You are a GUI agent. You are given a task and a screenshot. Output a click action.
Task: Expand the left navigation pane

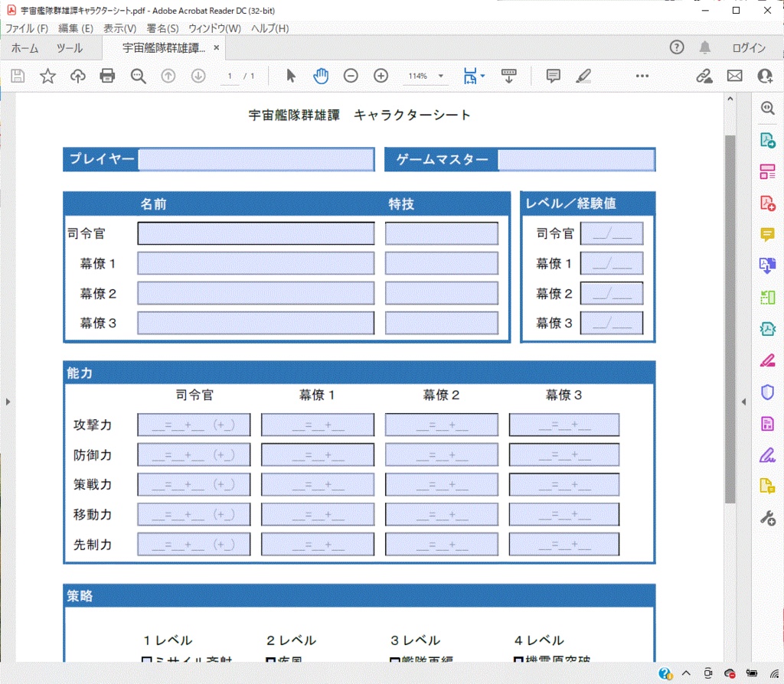click(x=8, y=401)
